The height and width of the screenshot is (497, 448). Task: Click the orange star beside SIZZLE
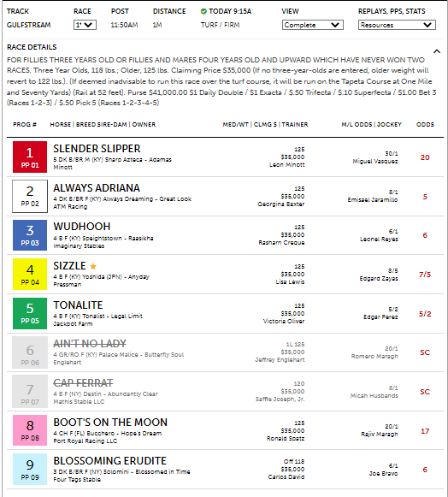point(93,266)
